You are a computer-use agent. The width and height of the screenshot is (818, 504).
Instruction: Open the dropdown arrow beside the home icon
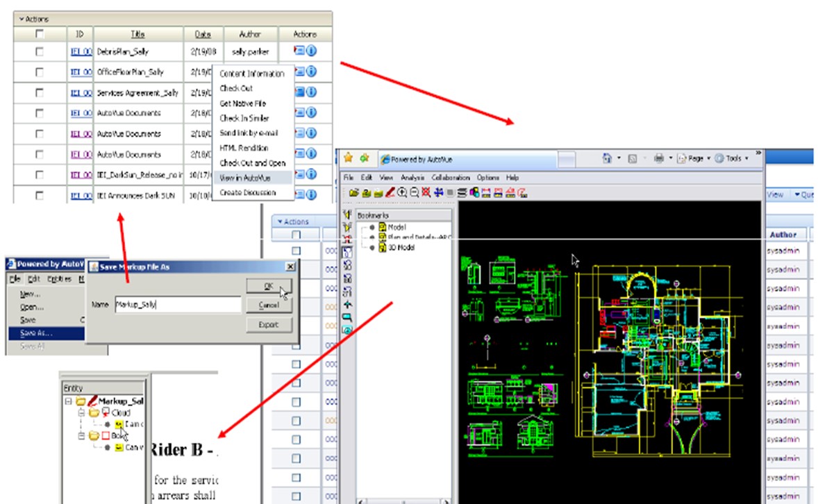pyautogui.click(x=619, y=158)
